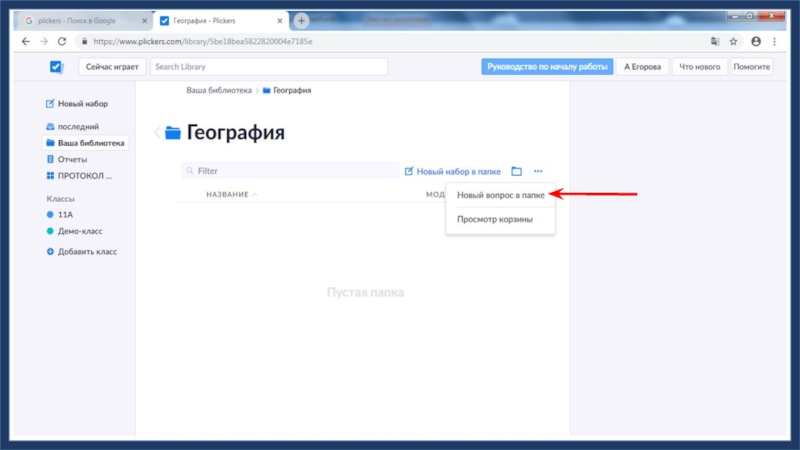Choose 'Просмотр корзины' from the dropdown menu
The height and width of the screenshot is (450, 800).
(x=494, y=219)
